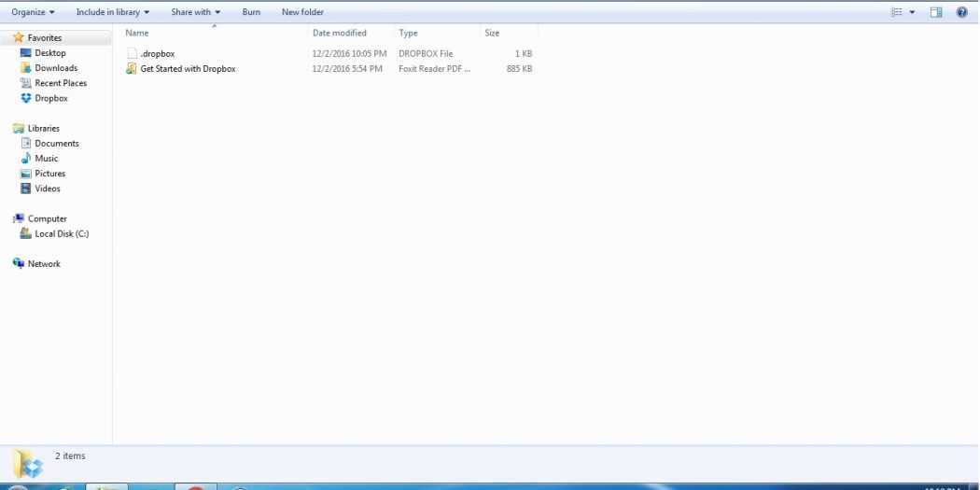Open the Documents library
Image resolution: width=980 pixels, height=490 pixels.
point(49,143)
